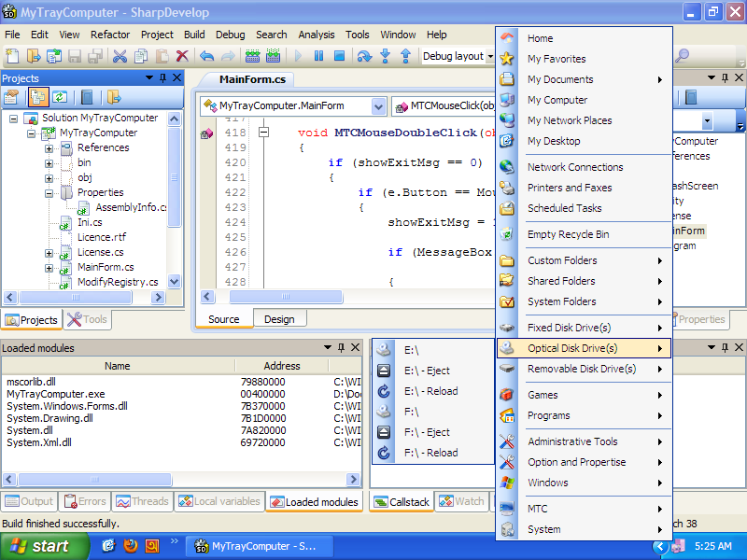Click the Stop debugging square icon

click(339, 56)
